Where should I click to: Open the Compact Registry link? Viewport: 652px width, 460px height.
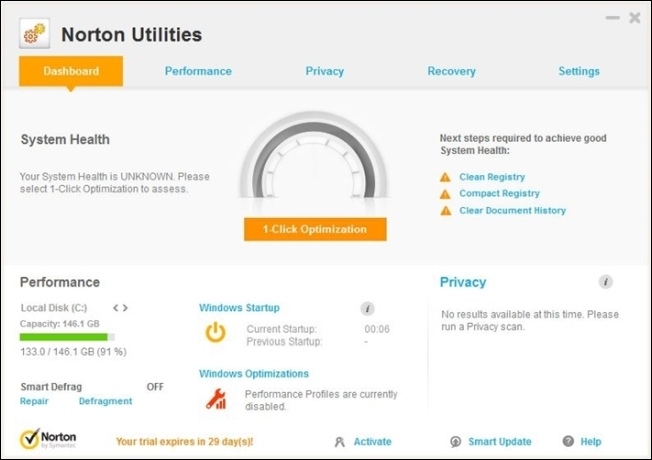(x=499, y=193)
